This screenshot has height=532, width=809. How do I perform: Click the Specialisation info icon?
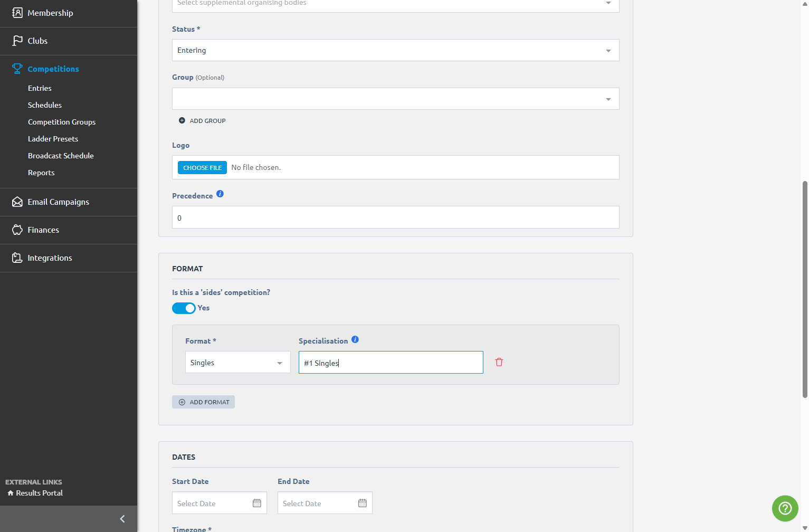coord(355,339)
